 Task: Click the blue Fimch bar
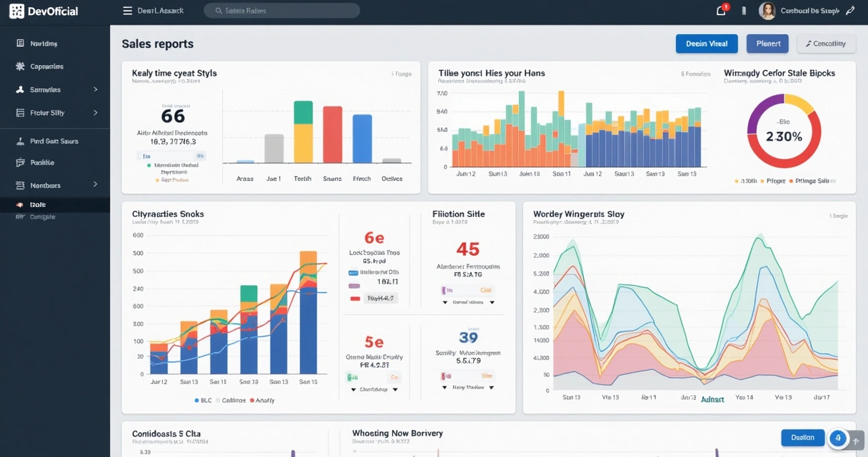pos(362,139)
